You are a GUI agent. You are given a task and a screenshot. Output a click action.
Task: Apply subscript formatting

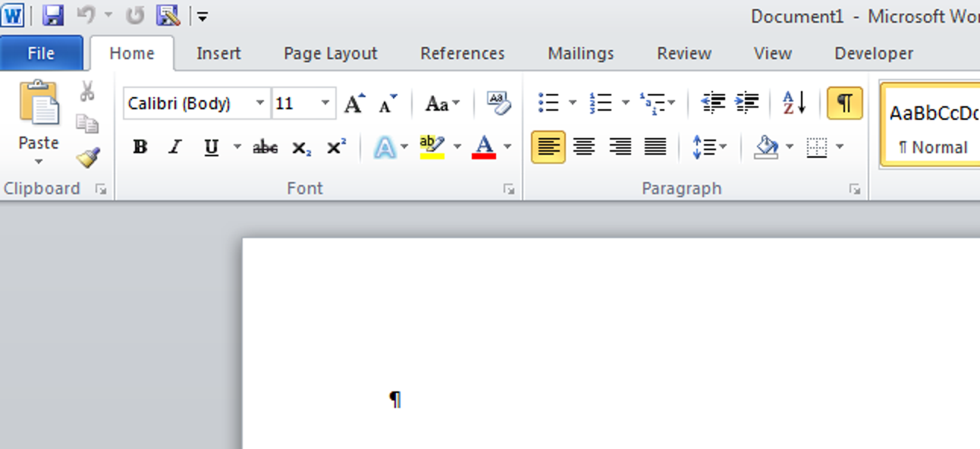301,147
